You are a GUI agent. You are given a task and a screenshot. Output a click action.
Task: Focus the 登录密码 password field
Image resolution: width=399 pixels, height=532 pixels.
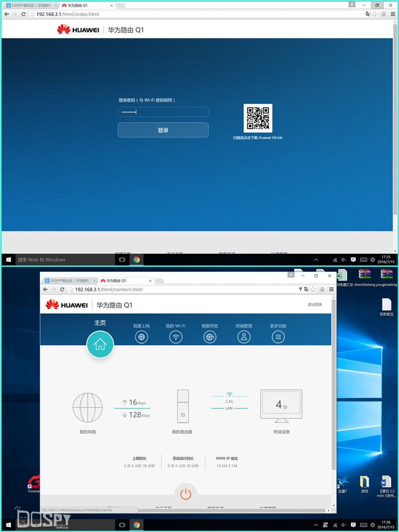(163, 112)
